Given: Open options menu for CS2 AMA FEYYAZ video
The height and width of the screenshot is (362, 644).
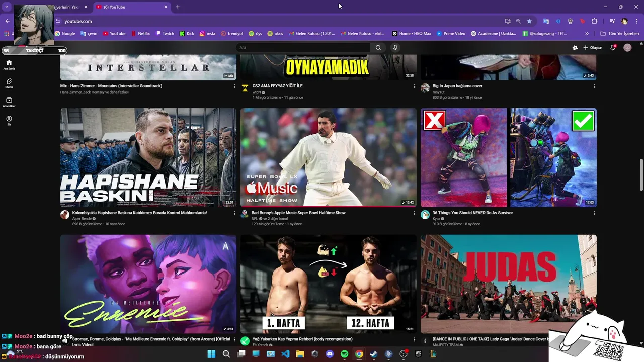Looking at the screenshot, I should point(415,86).
